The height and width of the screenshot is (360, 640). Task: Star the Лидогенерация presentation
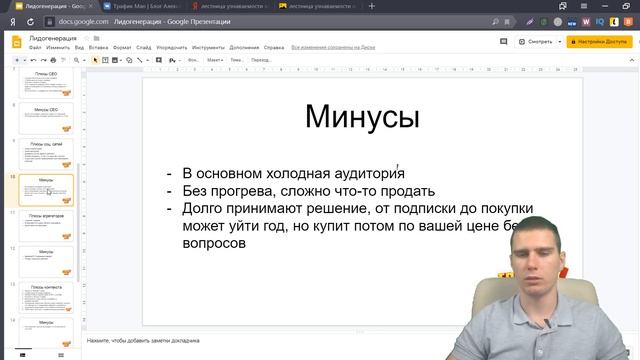point(87,38)
